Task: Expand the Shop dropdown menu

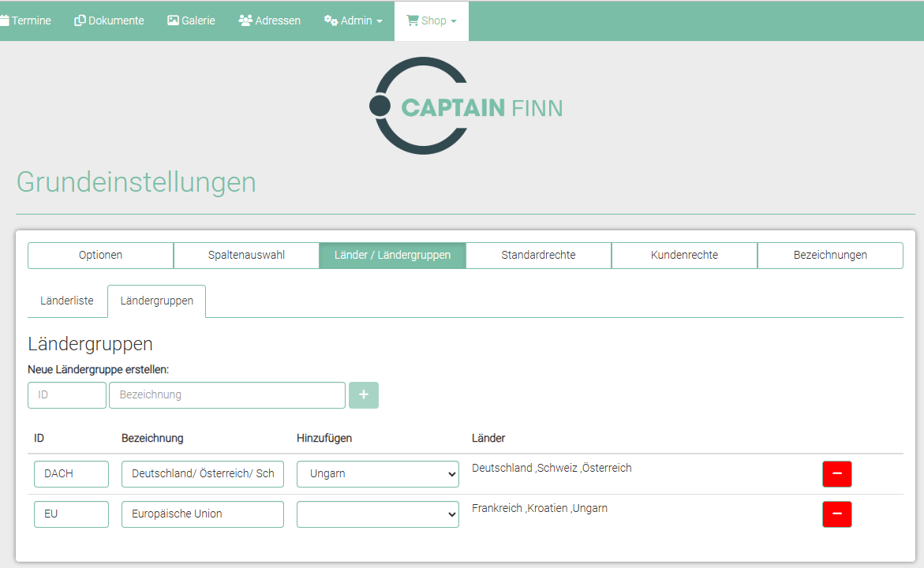Action: 431,21
